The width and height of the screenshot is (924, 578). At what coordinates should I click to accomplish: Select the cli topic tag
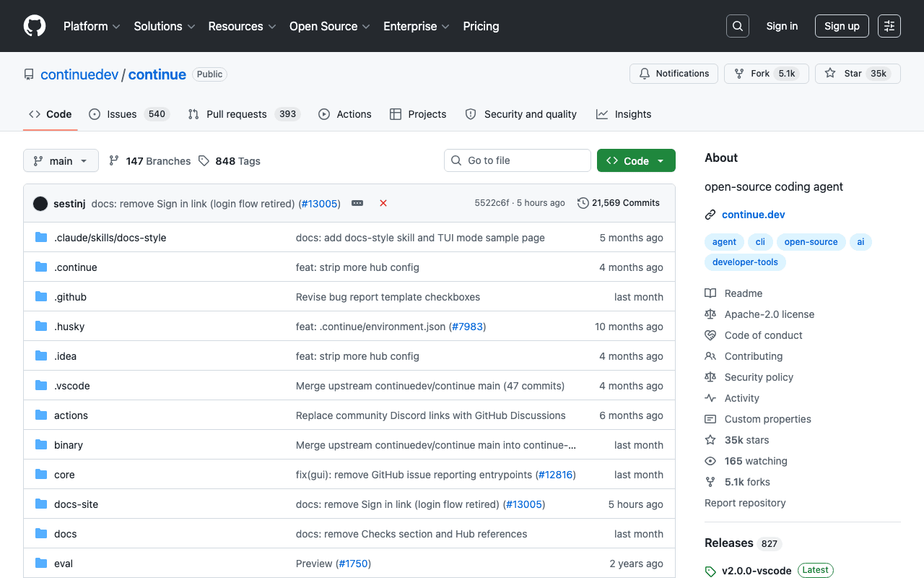click(760, 242)
